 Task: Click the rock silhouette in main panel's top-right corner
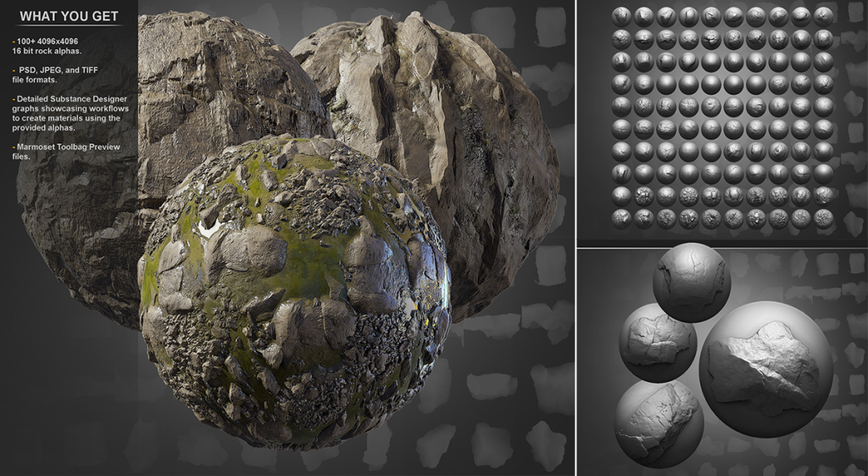[551, 25]
